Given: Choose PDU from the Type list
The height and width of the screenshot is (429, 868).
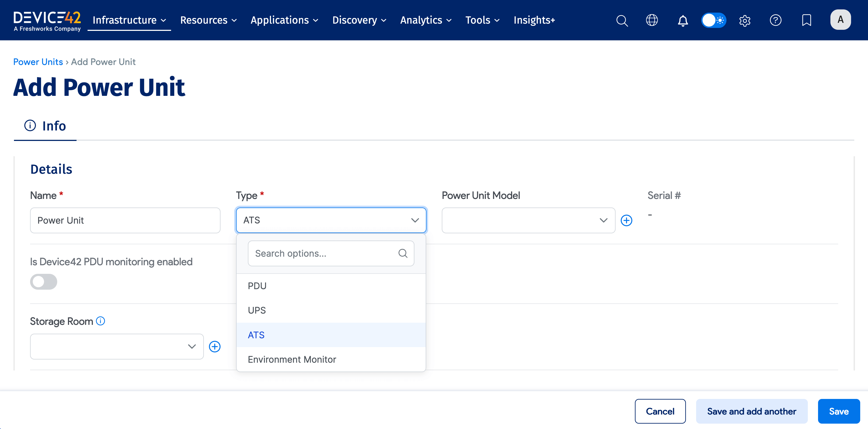Looking at the screenshot, I should [331, 286].
